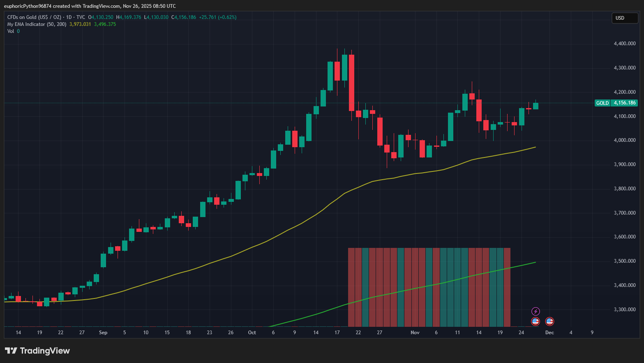Open the US flag economic calendar event icon

coord(536,321)
